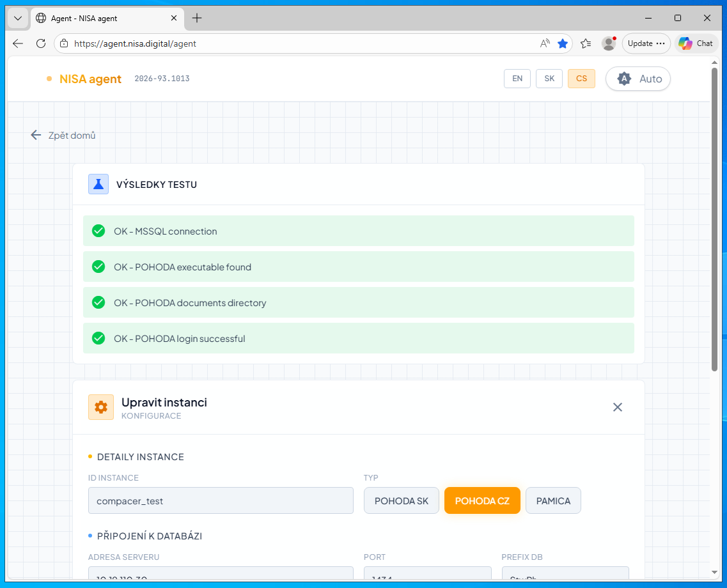Switch language to EN

tap(517, 79)
